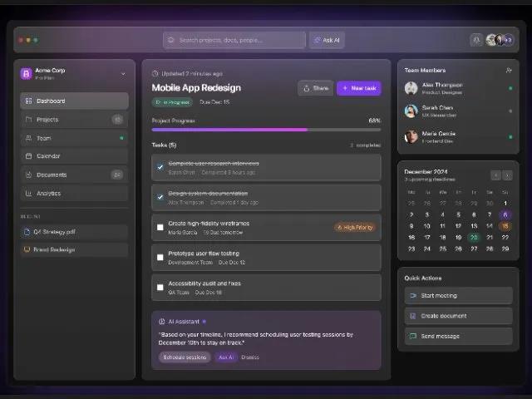Open the Brand Redesign recent item
The image size is (532, 399).
[74, 249]
